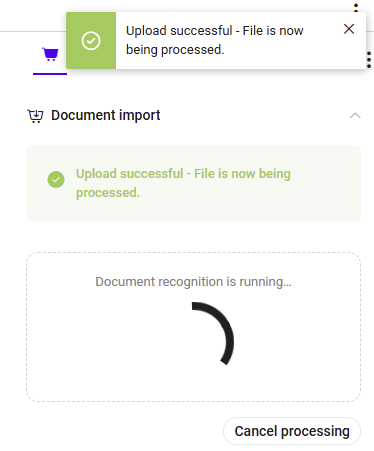The width and height of the screenshot is (374, 451).
Task: Click the white checkmark icon in the toast
Action: pyautogui.click(x=91, y=41)
